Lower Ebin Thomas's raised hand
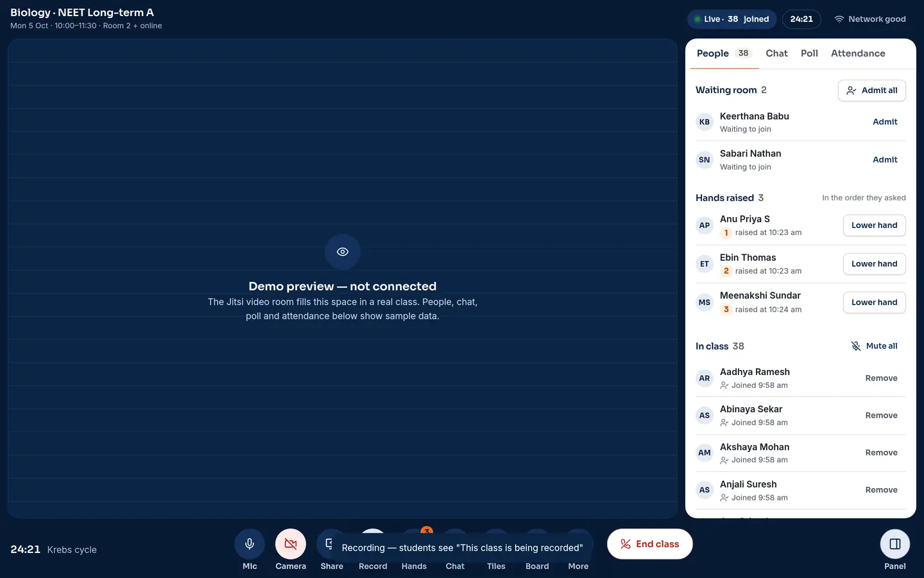 pos(875,264)
